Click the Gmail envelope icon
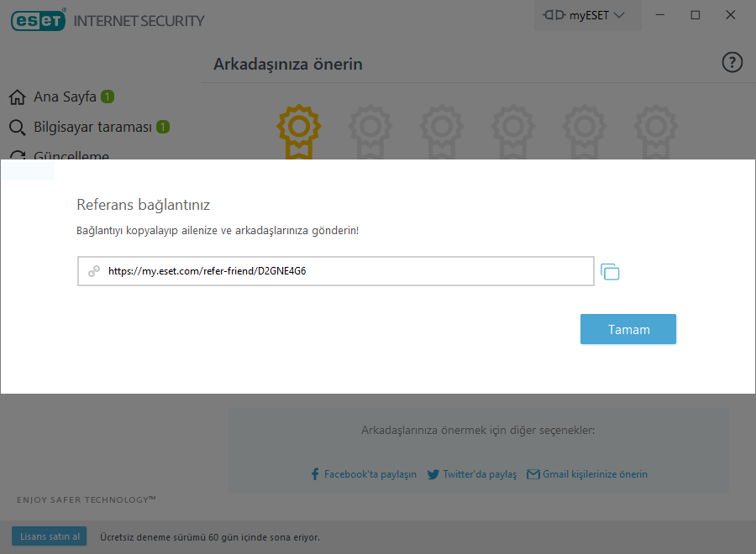This screenshot has height=554, width=756. (x=533, y=474)
